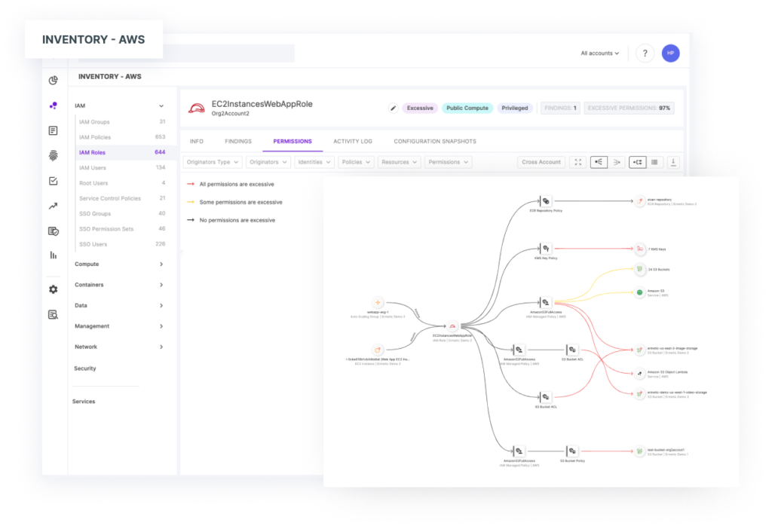The width and height of the screenshot is (772, 532).
Task: Open the ACTIVITY LOG tab
Action: (353, 141)
